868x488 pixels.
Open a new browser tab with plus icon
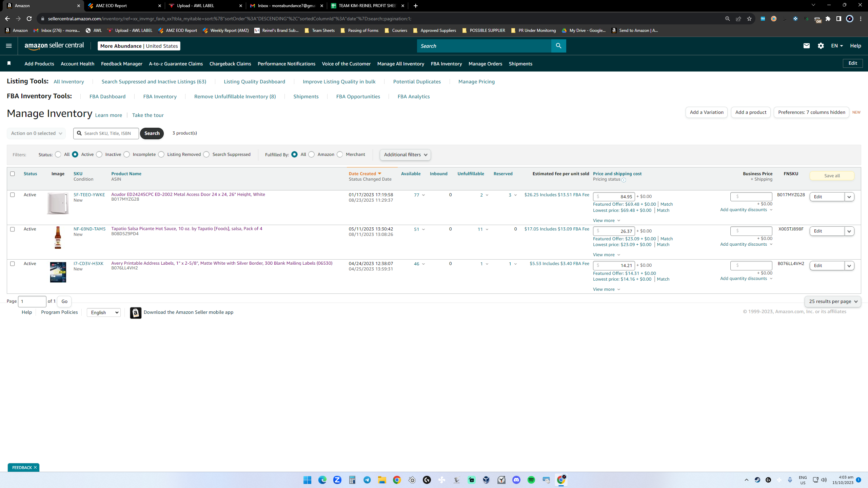click(x=416, y=6)
